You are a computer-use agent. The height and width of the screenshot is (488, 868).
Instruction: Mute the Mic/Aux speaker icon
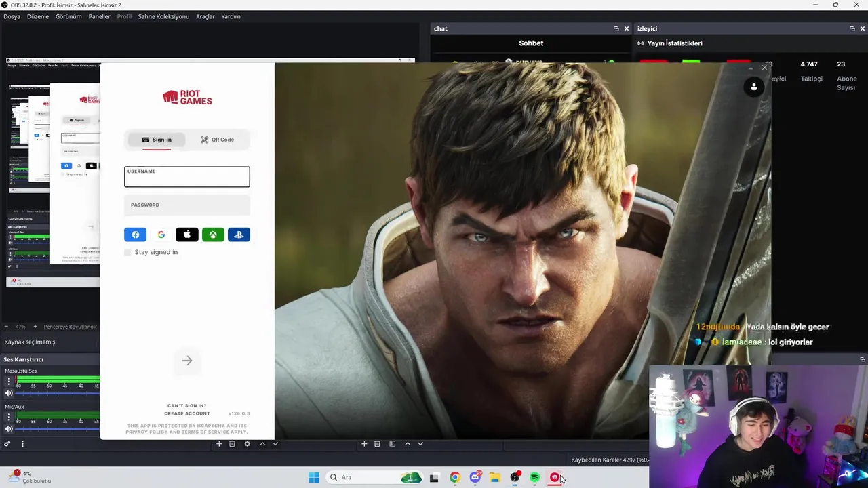point(9,428)
